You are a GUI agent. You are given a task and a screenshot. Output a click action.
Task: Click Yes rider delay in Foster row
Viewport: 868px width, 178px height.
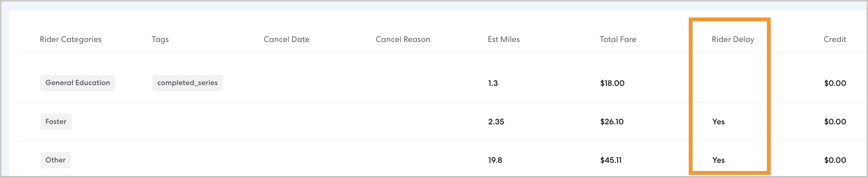tap(718, 122)
